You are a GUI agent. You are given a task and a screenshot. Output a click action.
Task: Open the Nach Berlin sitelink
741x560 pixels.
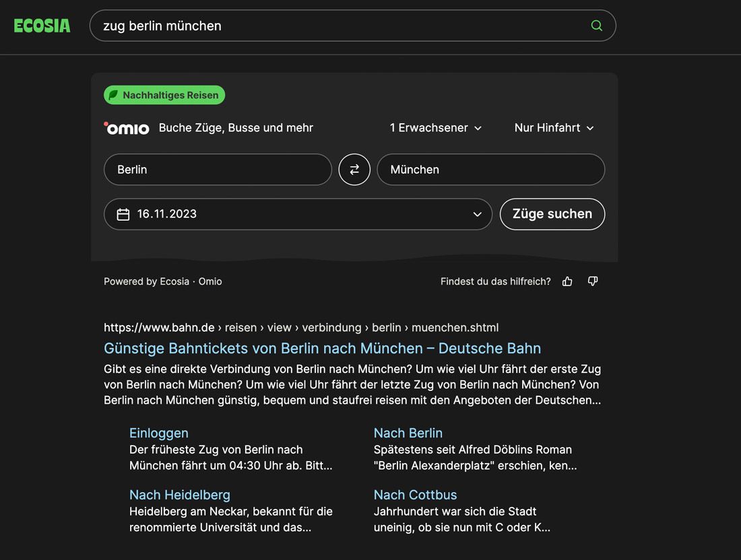408,433
